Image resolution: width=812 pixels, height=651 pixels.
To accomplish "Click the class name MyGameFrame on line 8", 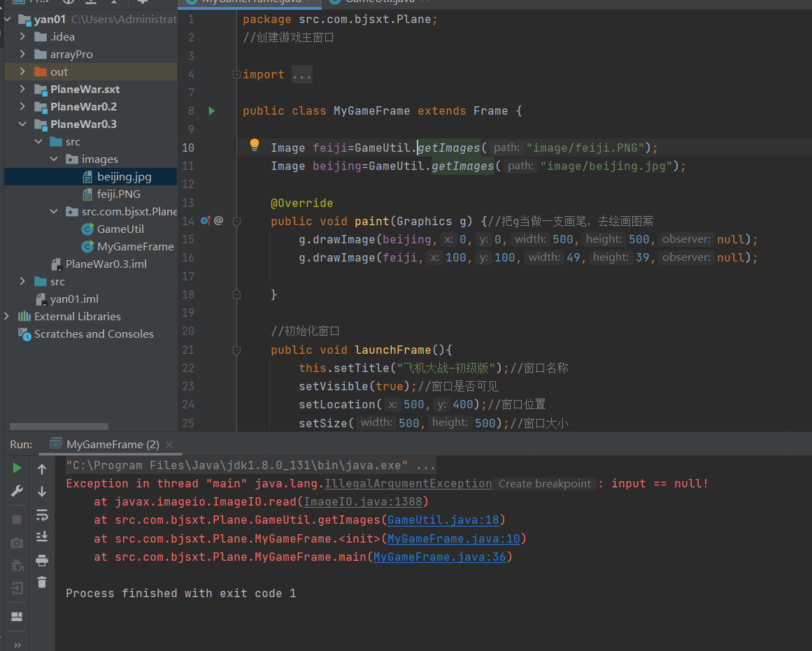I will click(x=372, y=110).
